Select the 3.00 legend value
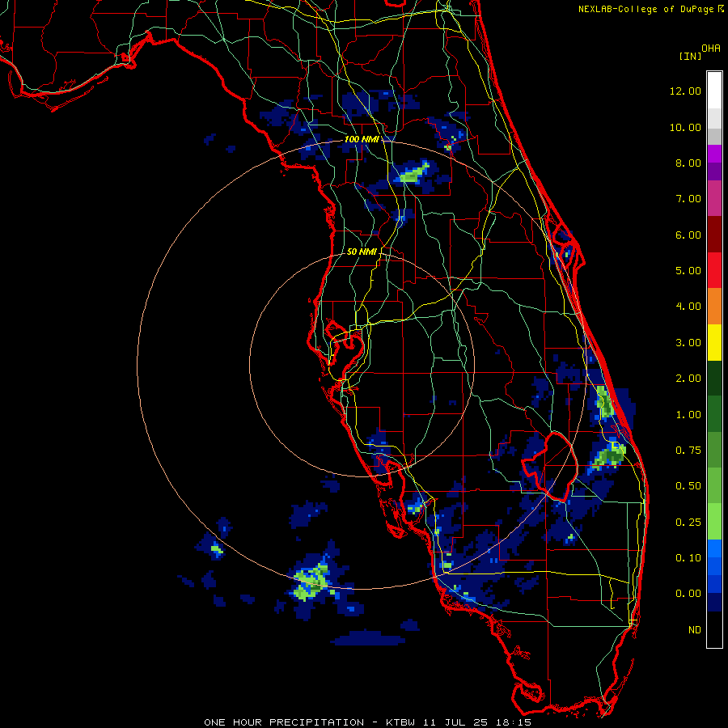 688,343
